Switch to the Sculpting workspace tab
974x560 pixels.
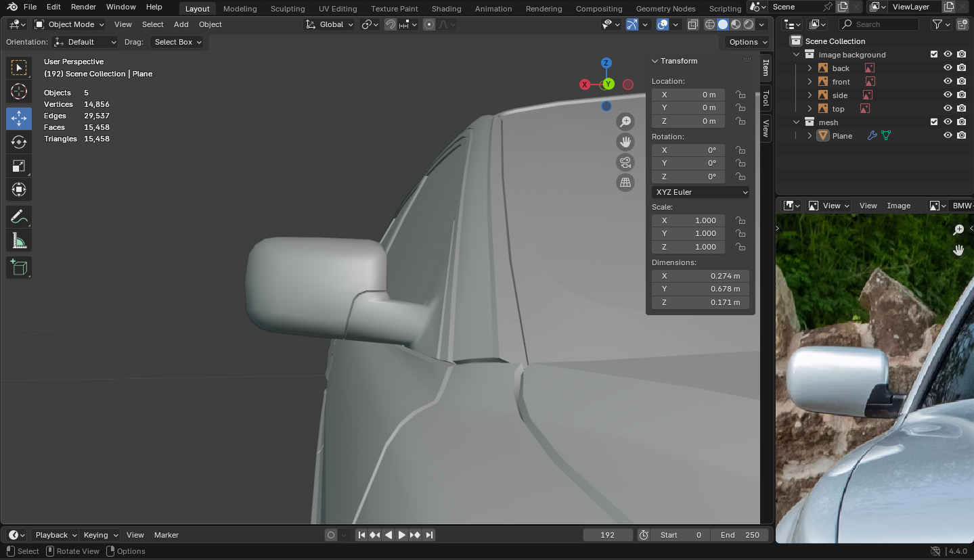(x=288, y=9)
